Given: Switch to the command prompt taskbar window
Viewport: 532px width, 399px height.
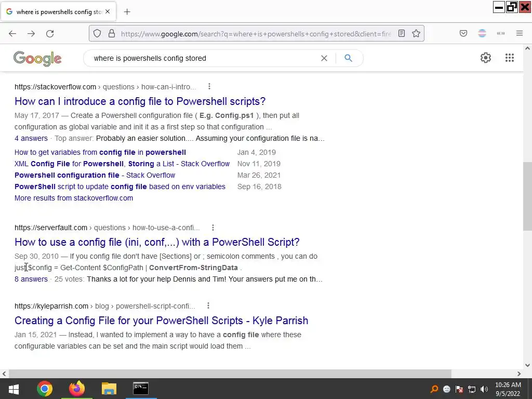Looking at the screenshot, I should click(141, 389).
